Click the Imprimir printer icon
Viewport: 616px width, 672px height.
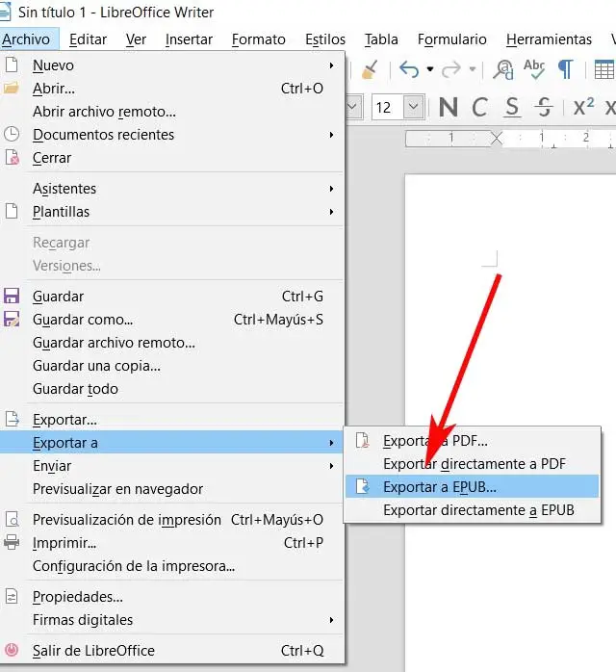pyautogui.click(x=12, y=542)
